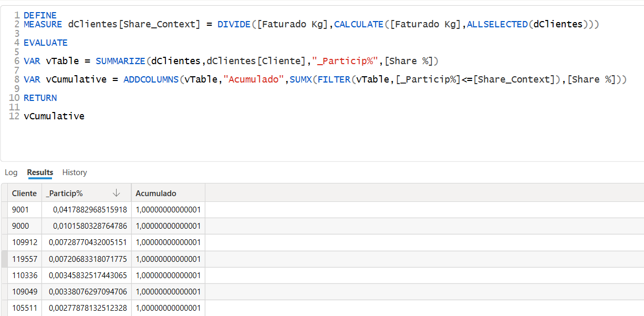Click the cell showing client 110336
Viewport: 644px width, 316px height.
24,275
